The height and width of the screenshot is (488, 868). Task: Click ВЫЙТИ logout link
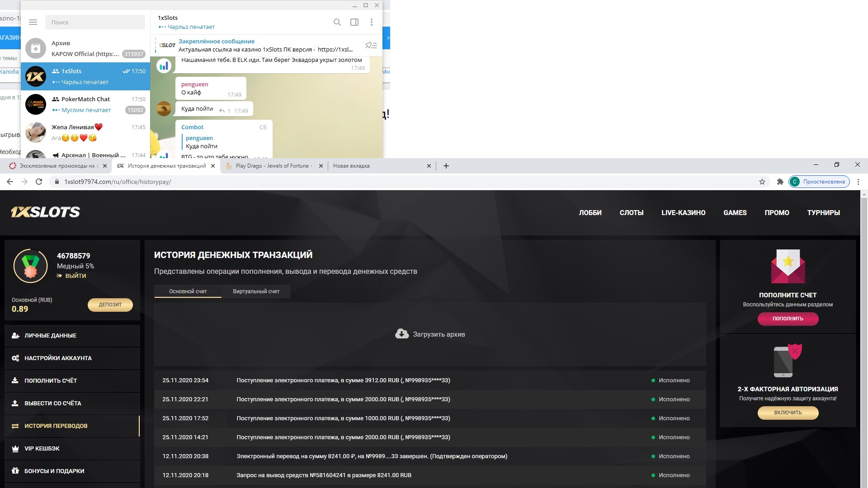pos(75,276)
